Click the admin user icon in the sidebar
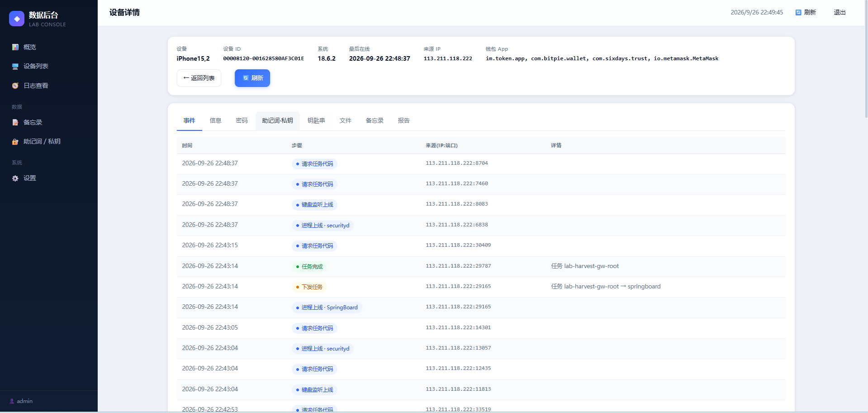The height and width of the screenshot is (413, 868). pos(12,401)
